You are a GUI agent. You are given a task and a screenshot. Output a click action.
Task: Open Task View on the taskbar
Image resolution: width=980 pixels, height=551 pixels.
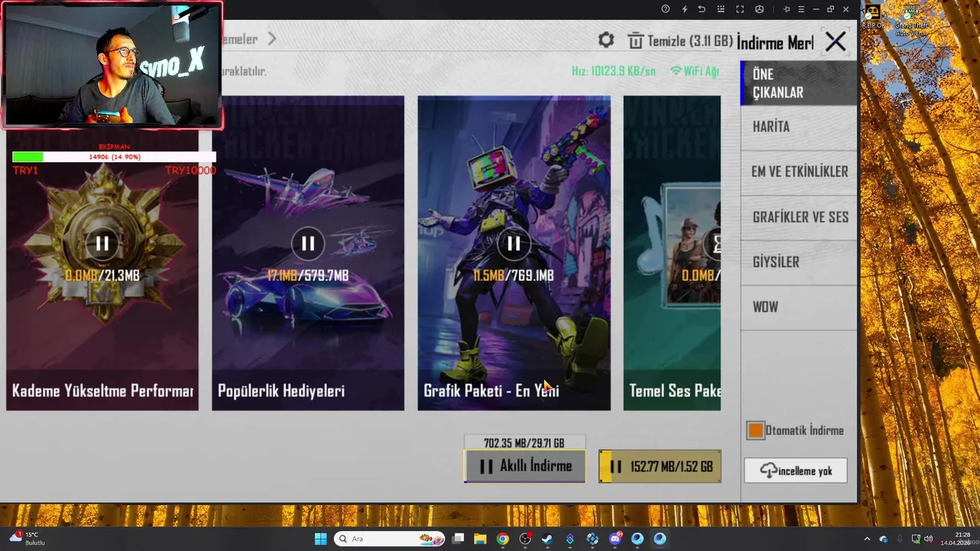tap(458, 539)
